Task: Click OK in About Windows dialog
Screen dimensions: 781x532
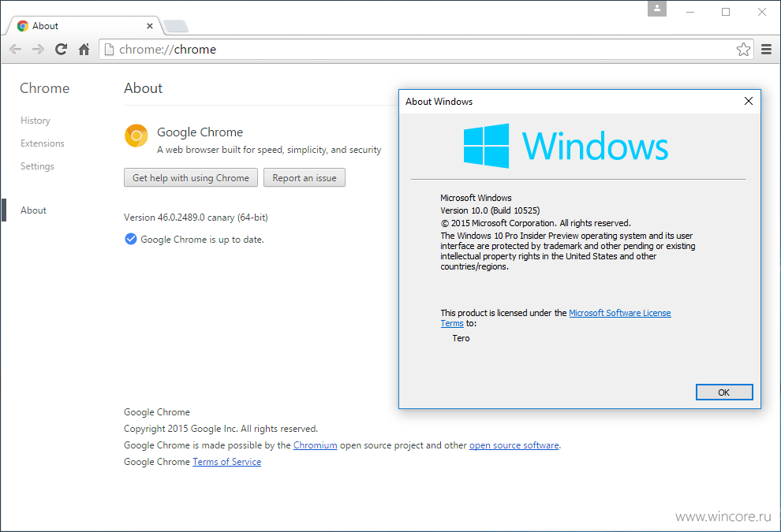Action: (x=724, y=392)
